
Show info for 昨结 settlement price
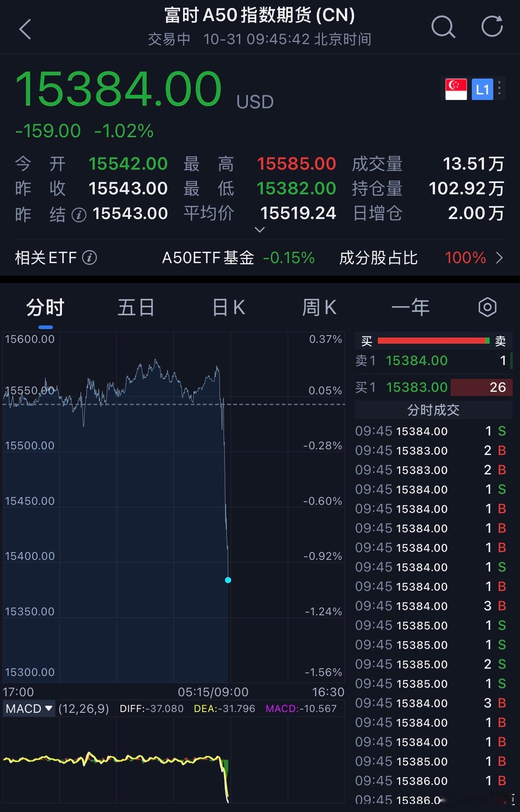pos(79,215)
